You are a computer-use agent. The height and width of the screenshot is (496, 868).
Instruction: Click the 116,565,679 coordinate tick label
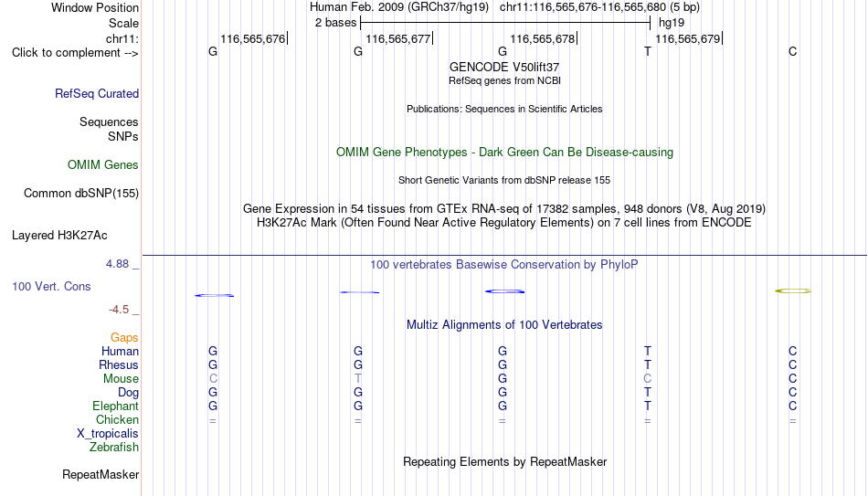point(687,38)
